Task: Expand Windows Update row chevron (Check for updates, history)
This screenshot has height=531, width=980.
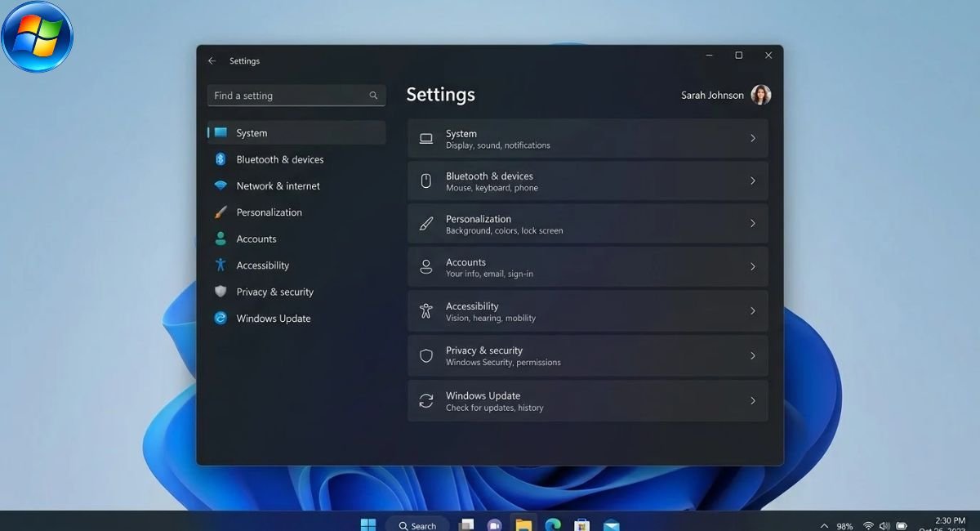Action: (753, 400)
